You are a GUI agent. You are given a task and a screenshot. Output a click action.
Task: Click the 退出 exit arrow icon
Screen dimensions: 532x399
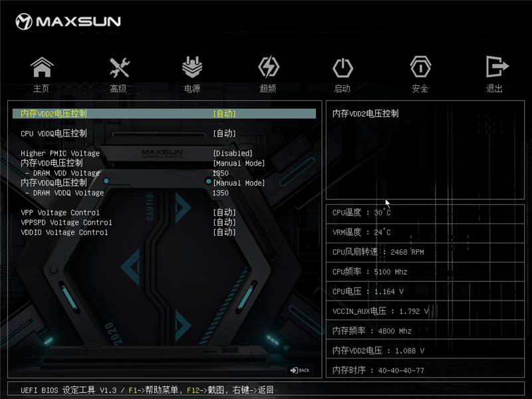tap(496, 66)
